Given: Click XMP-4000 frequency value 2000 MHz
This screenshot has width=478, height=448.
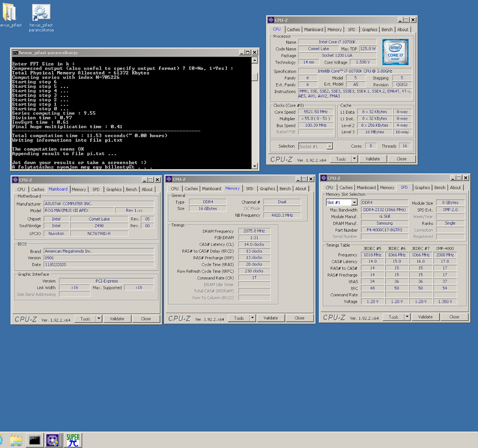Looking at the screenshot, I should point(445,255).
